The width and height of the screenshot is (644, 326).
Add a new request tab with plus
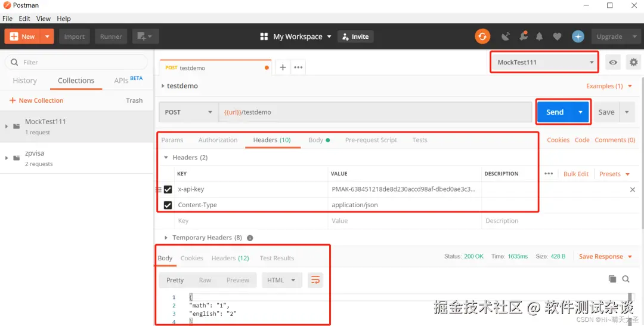coord(283,67)
